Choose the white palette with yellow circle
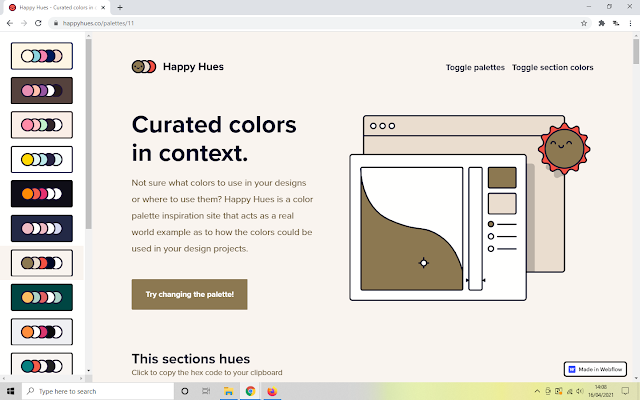 [x=42, y=159]
